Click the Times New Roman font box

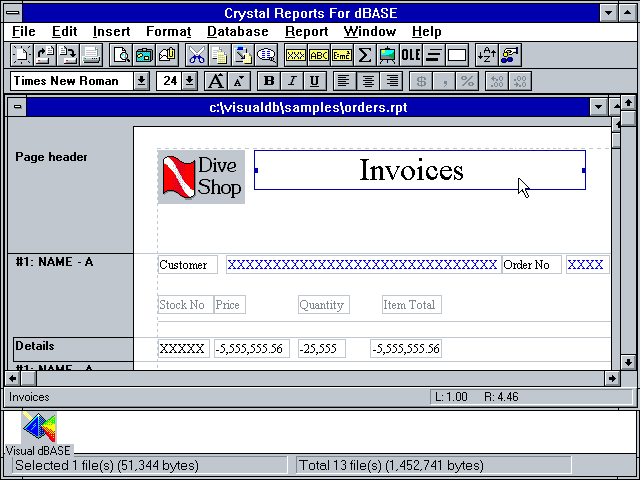click(72, 81)
